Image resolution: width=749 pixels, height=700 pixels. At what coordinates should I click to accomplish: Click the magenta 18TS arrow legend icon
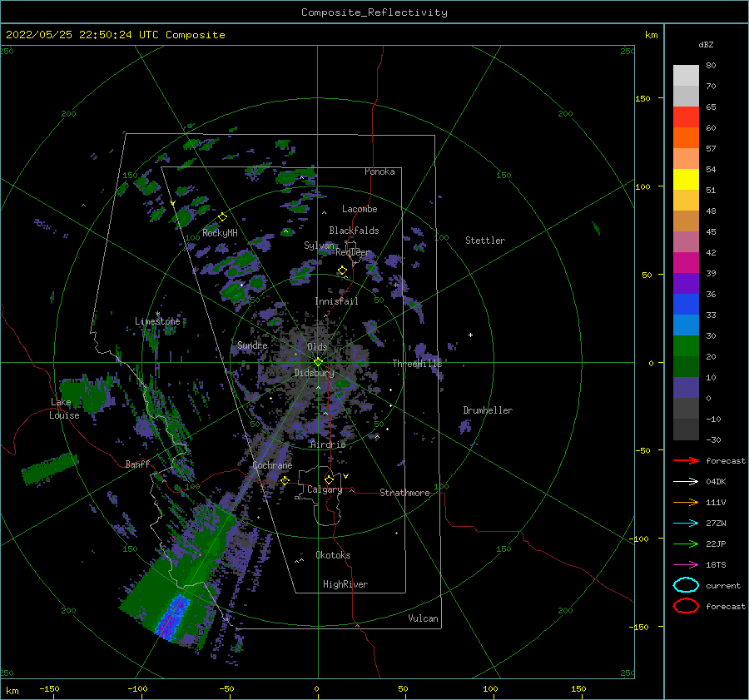[x=686, y=565]
